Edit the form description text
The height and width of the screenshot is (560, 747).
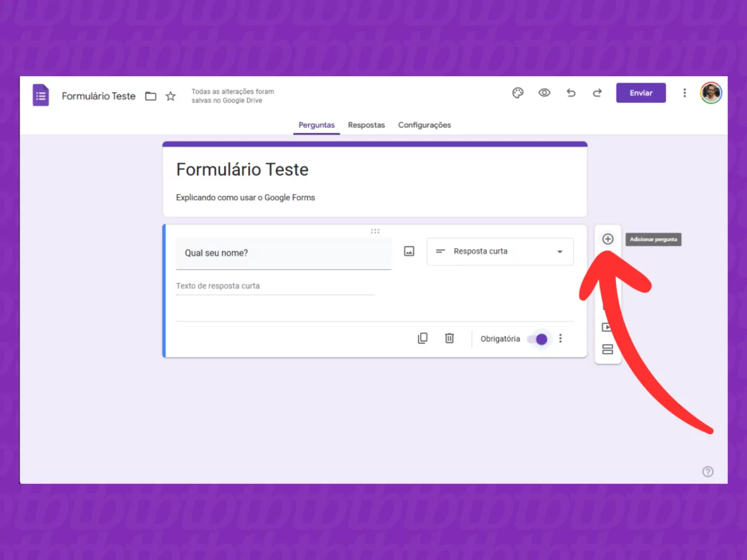coord(245,198)
